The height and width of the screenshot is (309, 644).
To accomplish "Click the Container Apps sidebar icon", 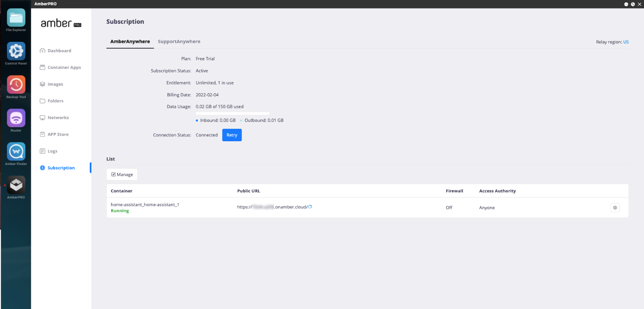I will [42, 68].
